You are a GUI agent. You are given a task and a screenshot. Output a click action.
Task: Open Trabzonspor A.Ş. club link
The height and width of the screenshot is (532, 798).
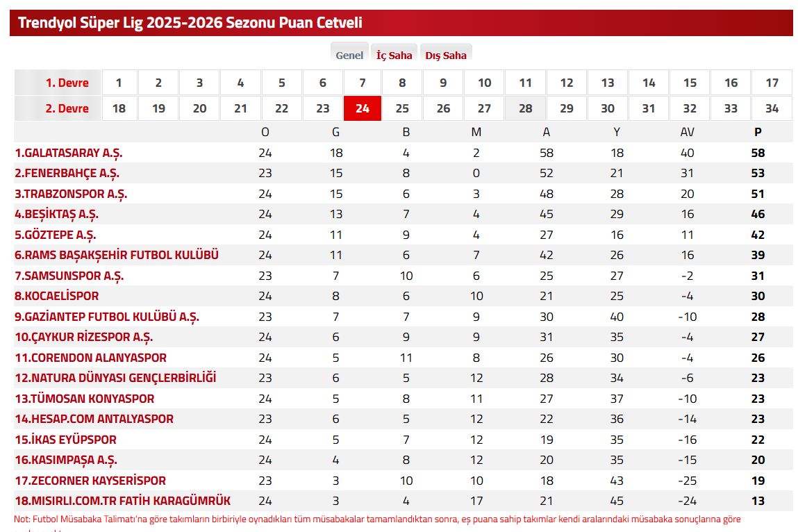tap(70, 194)
